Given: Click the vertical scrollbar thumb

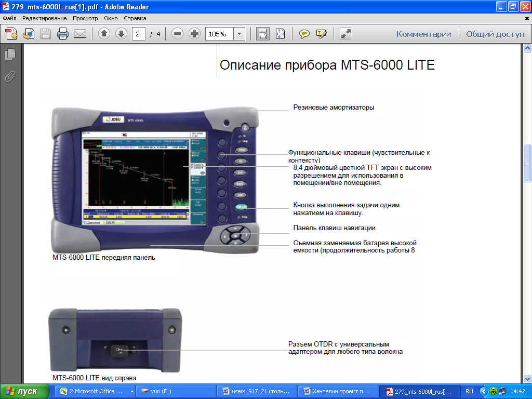Looking at the screenshot, I should point(528,164).
